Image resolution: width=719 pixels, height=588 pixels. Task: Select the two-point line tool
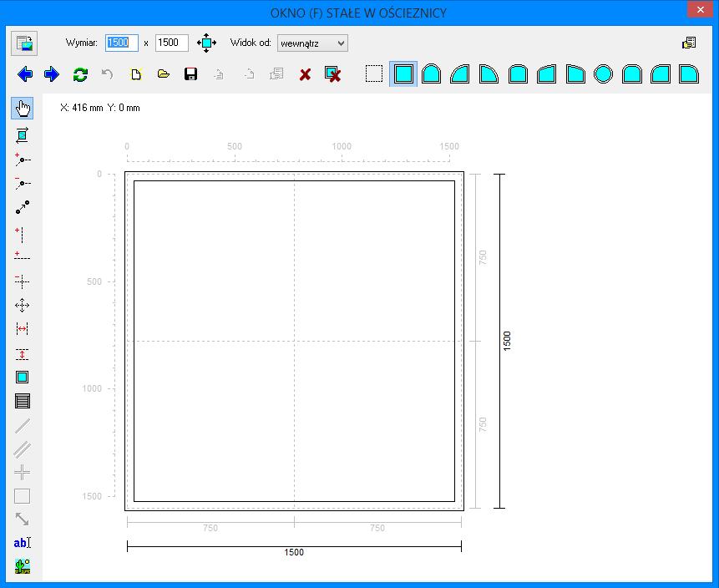click(22, 207)
